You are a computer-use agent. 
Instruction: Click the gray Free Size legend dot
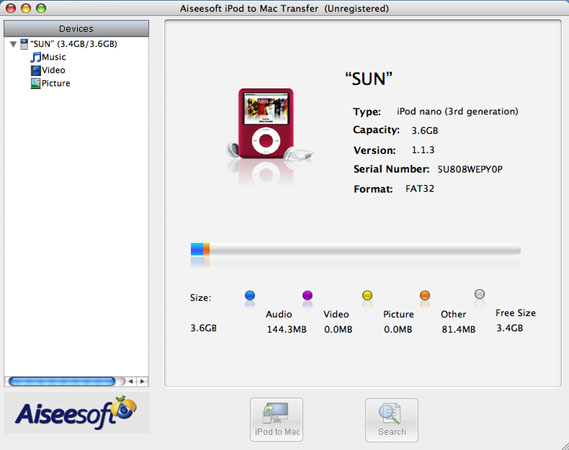coord(479,294)
